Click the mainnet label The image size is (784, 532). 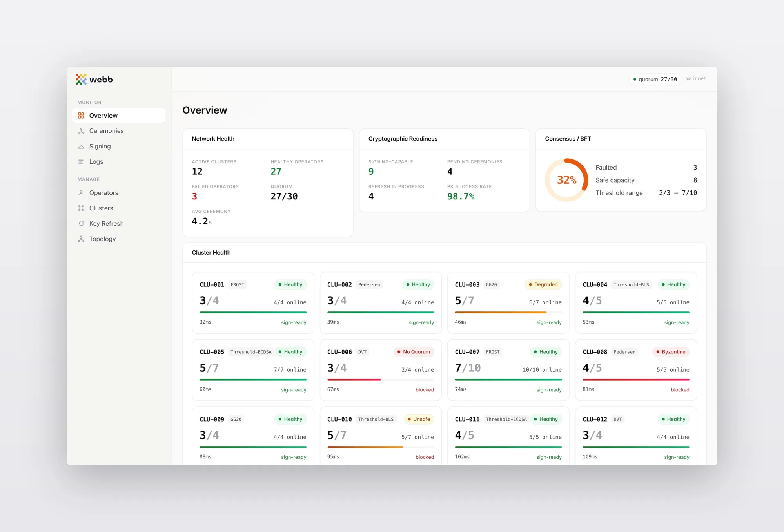[696, 79]
